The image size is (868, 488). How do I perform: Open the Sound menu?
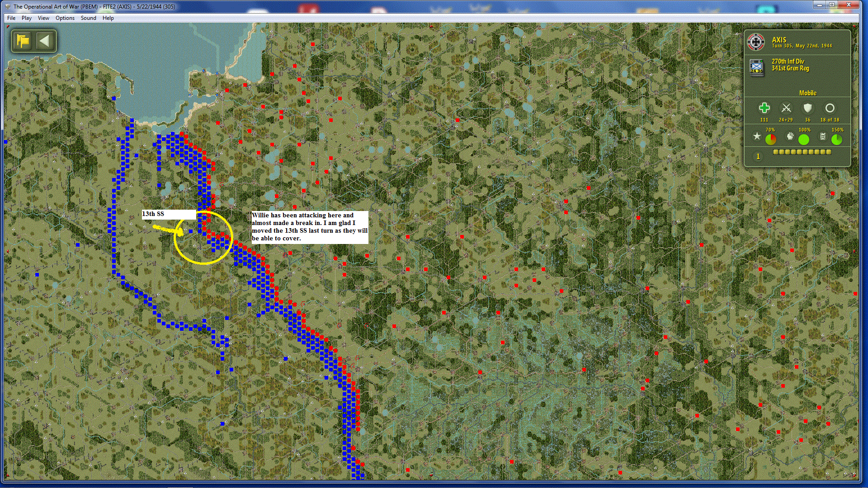pyautogui.click(x=89, y=18)
